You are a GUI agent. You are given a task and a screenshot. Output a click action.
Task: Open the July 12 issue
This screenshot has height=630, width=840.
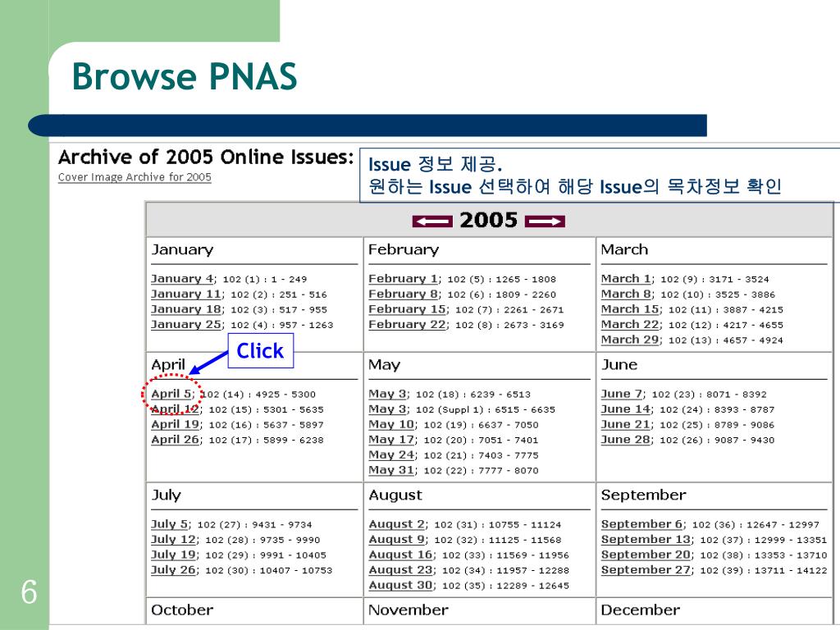[x=173, y=540]
